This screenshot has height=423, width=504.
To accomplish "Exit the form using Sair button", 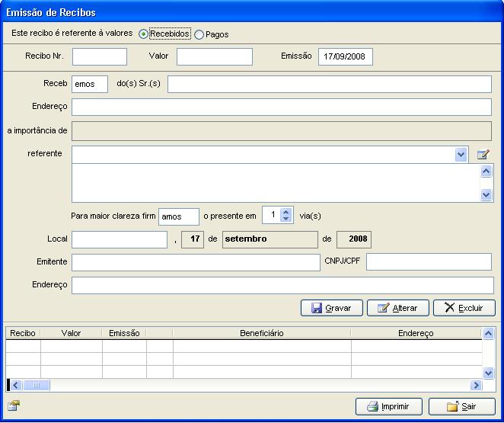I will point(462,406).
